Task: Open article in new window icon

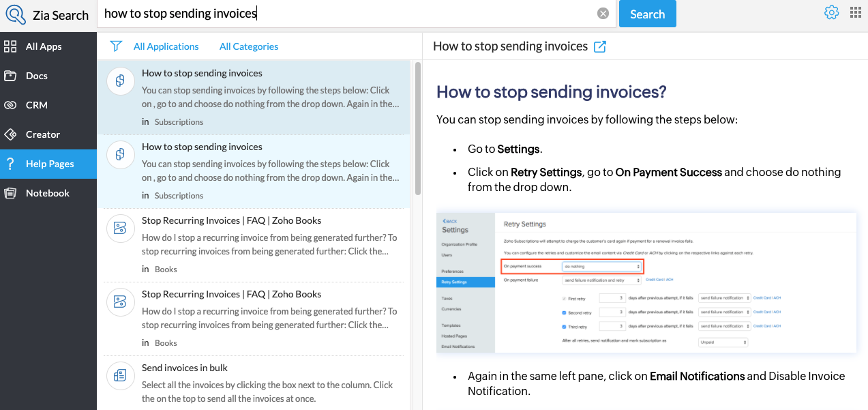Action: pyautogui.click(x=600, y=46)
